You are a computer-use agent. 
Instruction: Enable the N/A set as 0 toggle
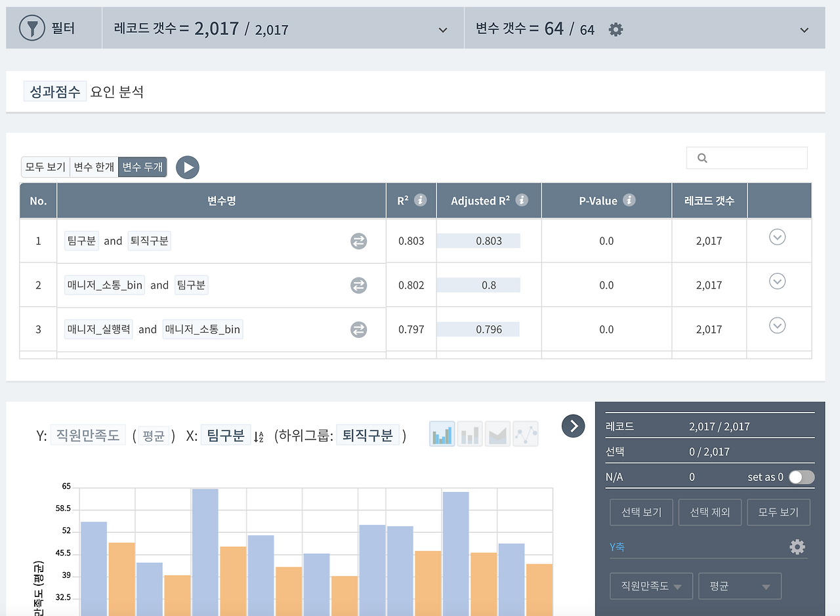pyautogui.click(x=801, y=477)
